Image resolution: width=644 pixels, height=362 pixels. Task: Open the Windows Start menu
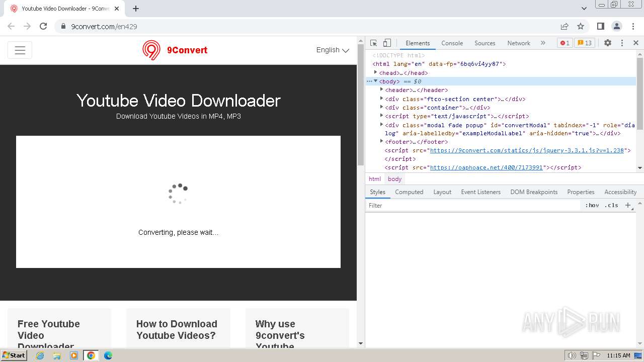14,355
